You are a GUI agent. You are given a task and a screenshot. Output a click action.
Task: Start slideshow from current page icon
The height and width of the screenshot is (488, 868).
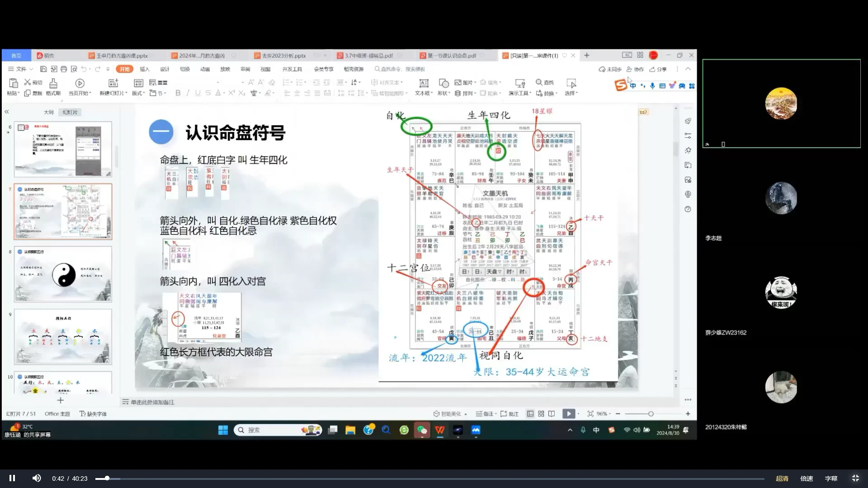tap(80, 83)
